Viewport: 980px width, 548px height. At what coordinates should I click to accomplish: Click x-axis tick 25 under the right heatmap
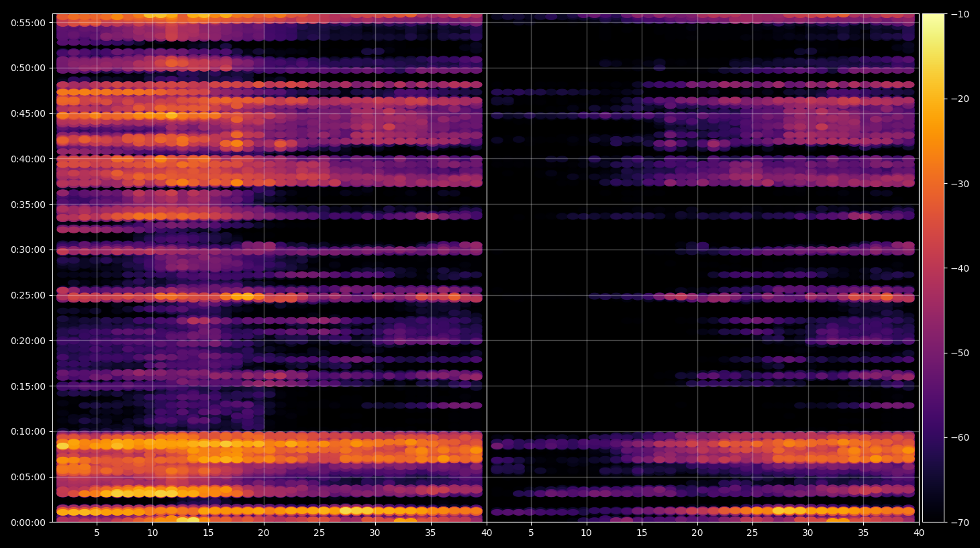click(752, 533)
